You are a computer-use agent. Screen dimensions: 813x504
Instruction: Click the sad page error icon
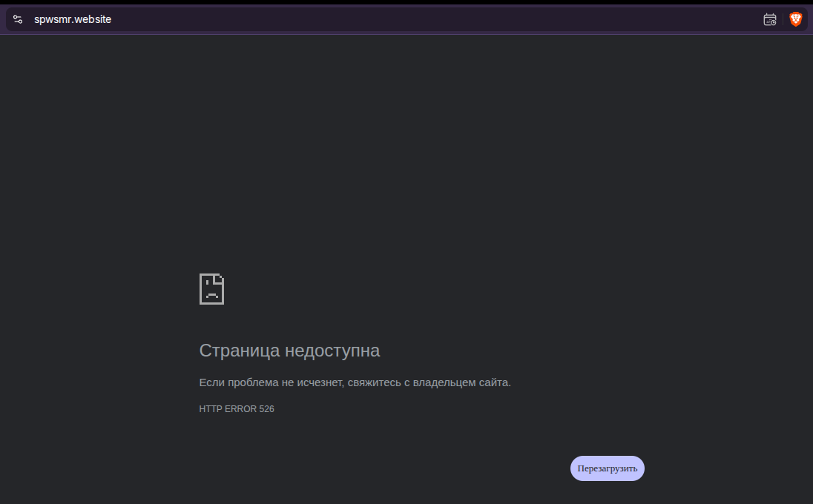click(211, 289)
